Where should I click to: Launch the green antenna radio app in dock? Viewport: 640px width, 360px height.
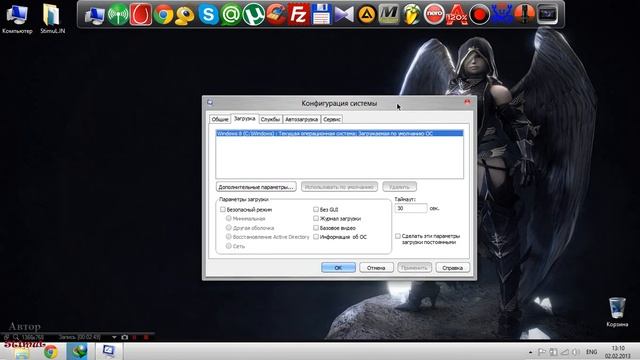[x=118, y=15]
